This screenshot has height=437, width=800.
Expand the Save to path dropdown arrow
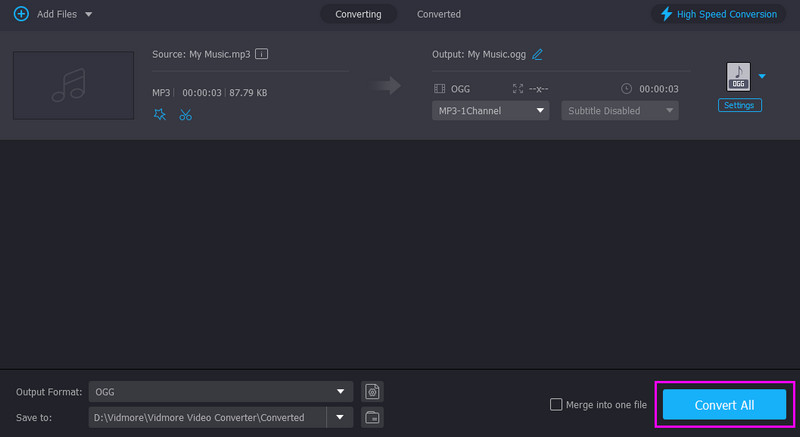coord(340,418)
